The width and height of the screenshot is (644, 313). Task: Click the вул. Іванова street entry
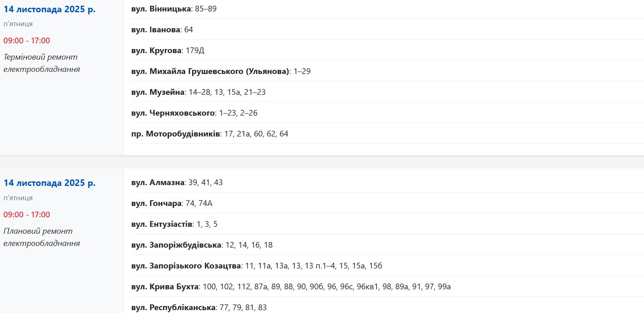click(x=162, y=29)
